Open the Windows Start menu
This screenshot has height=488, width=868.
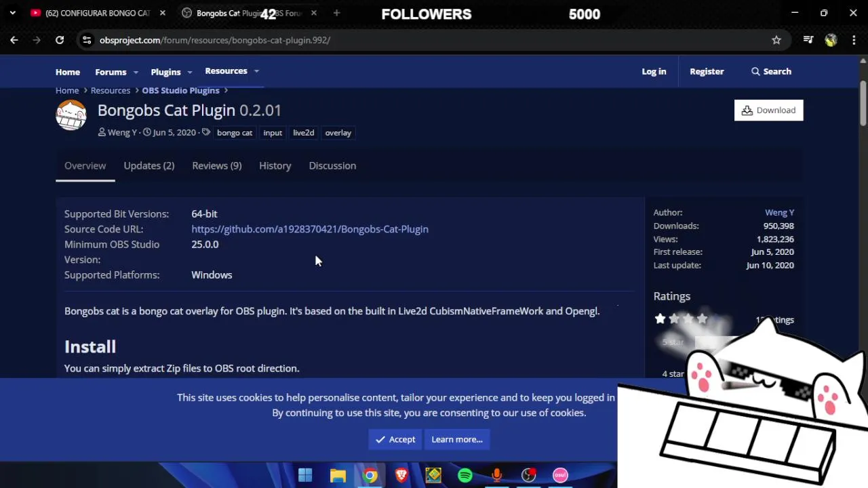pos(305,475)
